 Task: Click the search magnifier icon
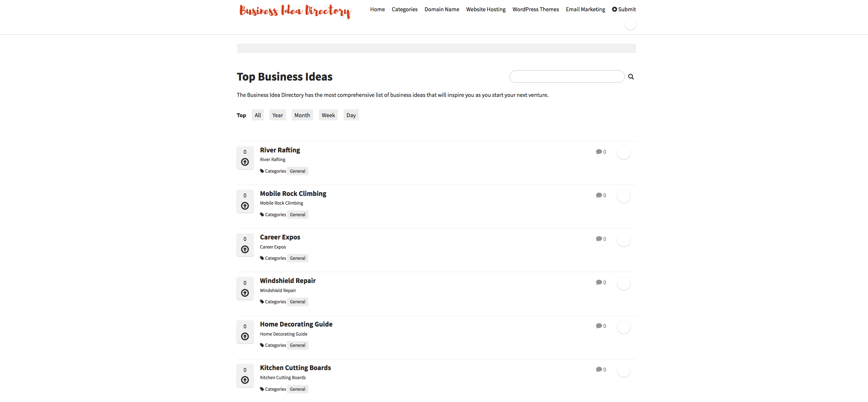click(x=631, y=77)
